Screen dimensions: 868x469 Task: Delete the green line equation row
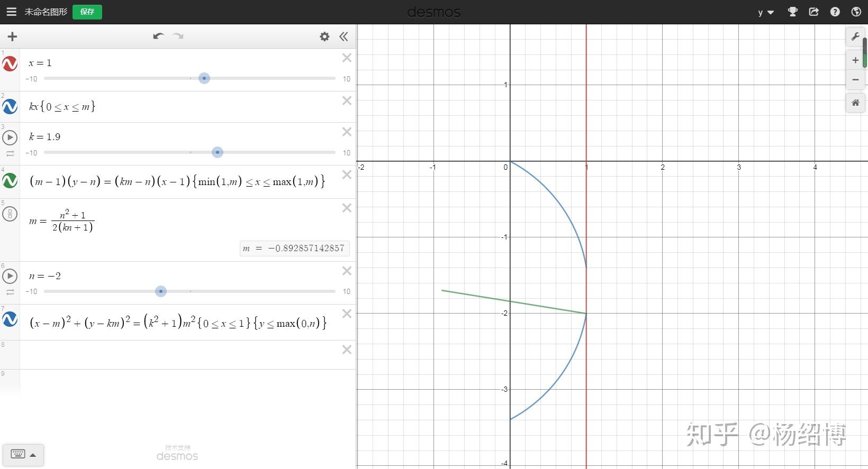[347, 174]
